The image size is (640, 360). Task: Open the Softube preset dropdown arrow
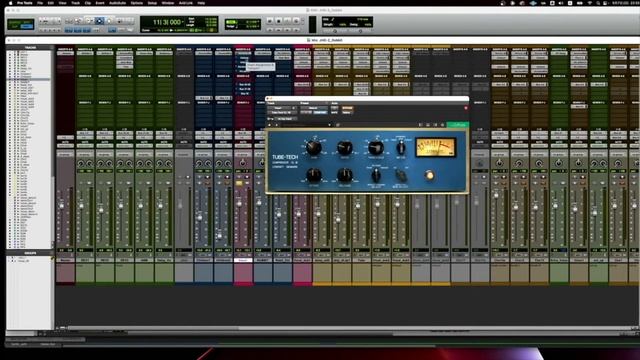coord(329,125)
